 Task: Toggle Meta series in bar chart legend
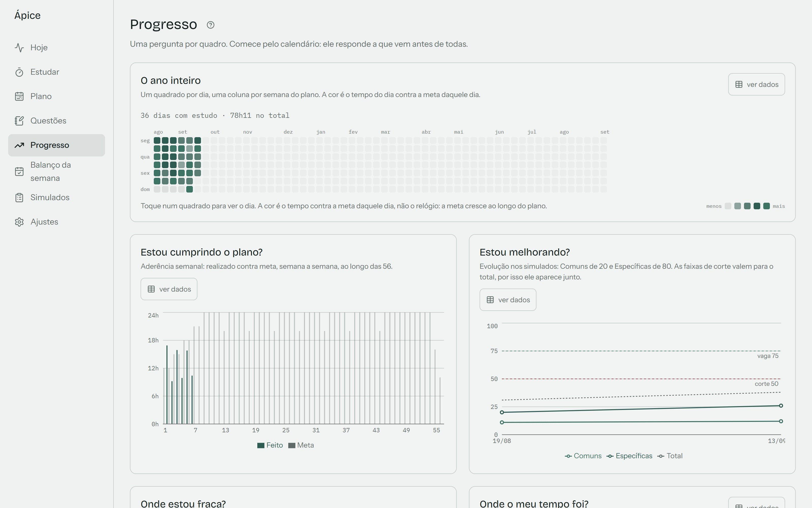pyautogui.click(x=301, y=445)
